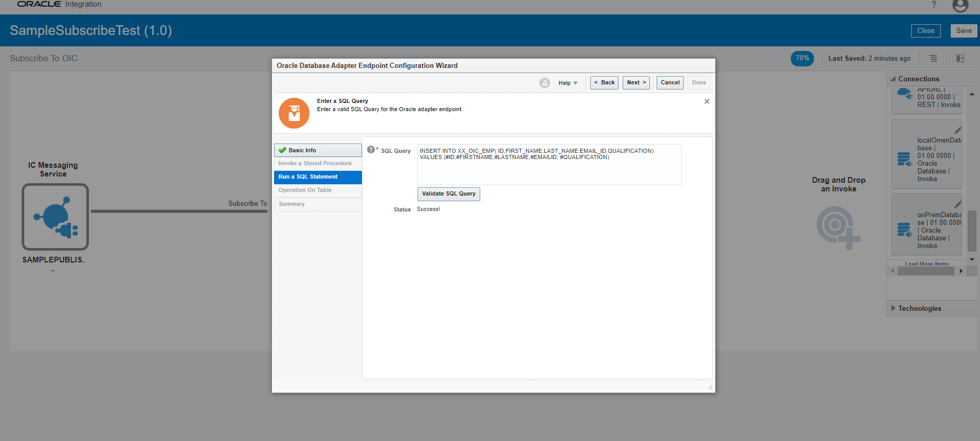Select the IC Messaging Service trigger node
Image resolution: width=980 pixels, height=441 pixels.
(x=55, y=217)
